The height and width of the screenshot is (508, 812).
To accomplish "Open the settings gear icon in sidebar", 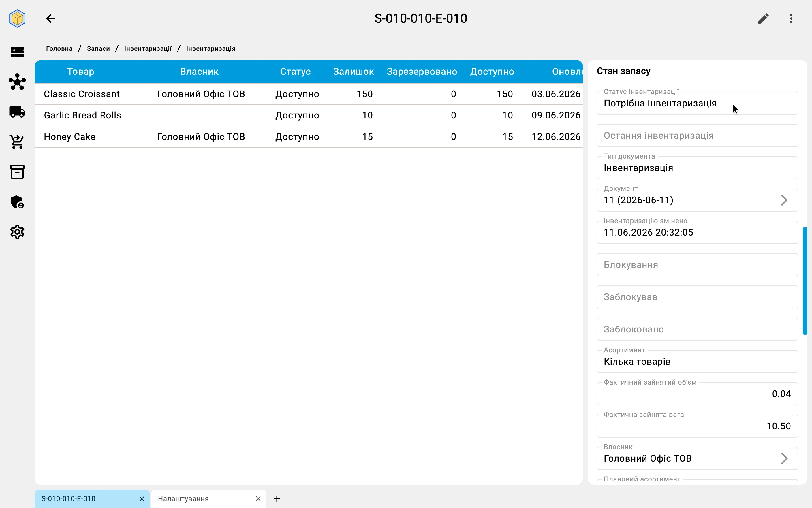I will [17, 232].
